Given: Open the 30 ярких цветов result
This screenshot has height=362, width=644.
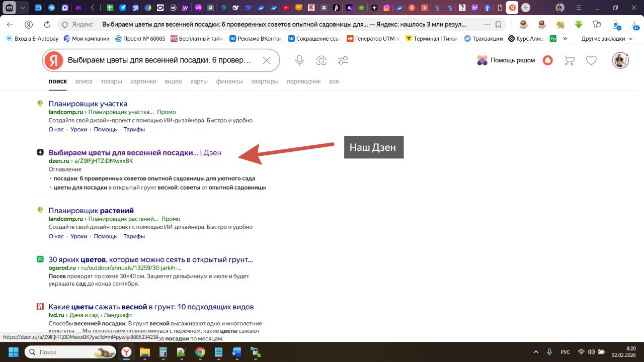Looking at the screenshot, I should tap(151, 259).
